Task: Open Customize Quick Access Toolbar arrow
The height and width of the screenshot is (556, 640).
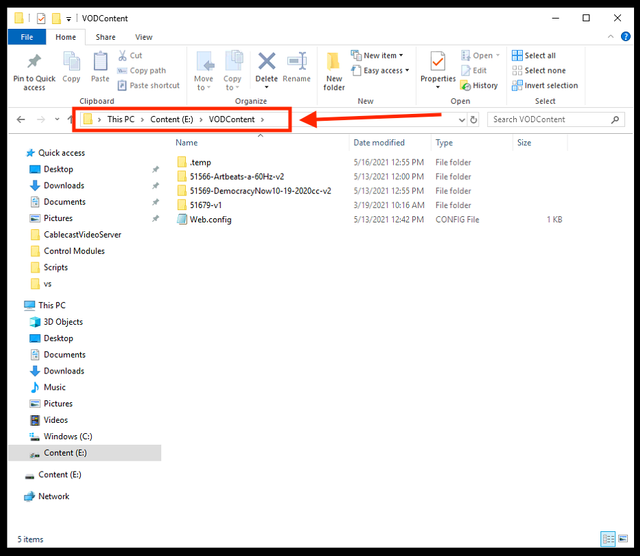Action: tap(69, 18)
